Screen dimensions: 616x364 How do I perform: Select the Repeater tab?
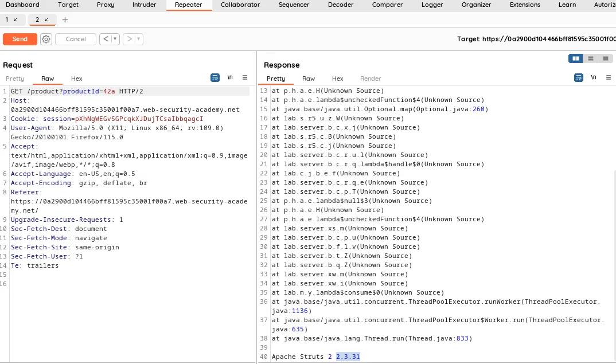[x=189, y=5]
